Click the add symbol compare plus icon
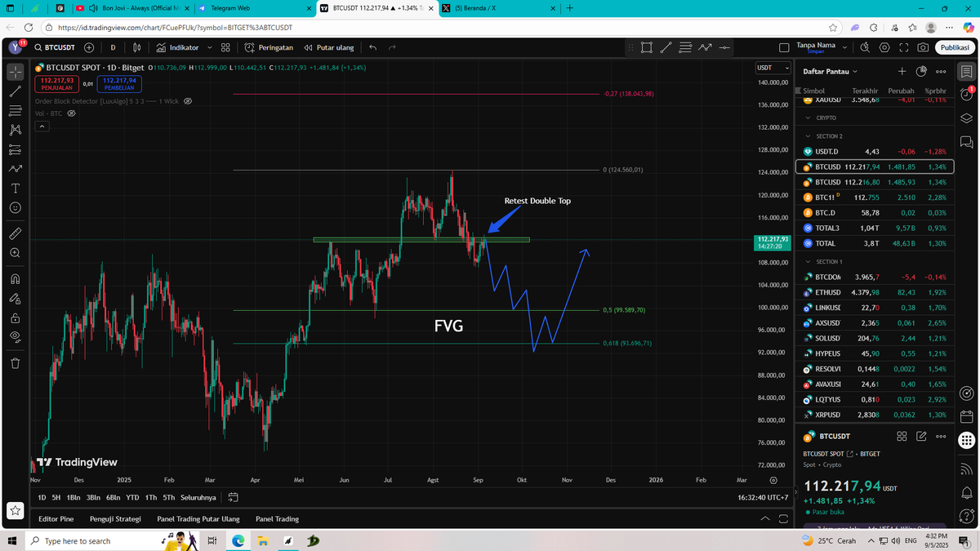The height and width of the screenshot is (551, 980). [89, 47]
